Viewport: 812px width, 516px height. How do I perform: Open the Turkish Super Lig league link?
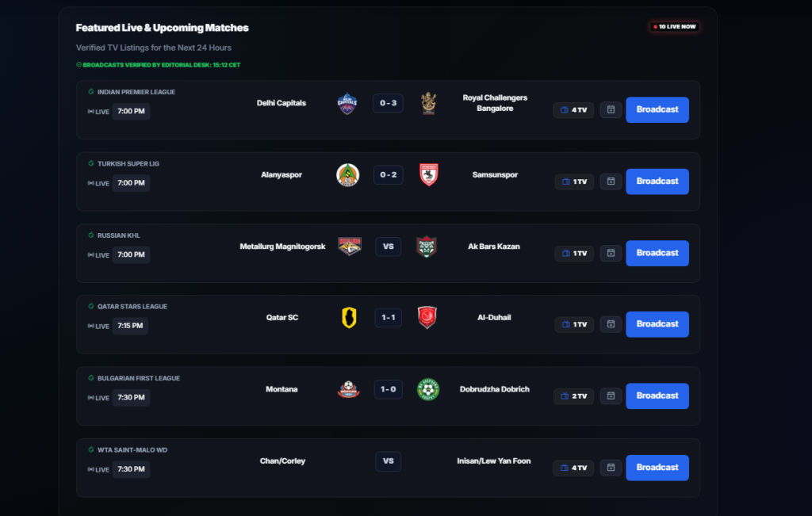(128, 163)
